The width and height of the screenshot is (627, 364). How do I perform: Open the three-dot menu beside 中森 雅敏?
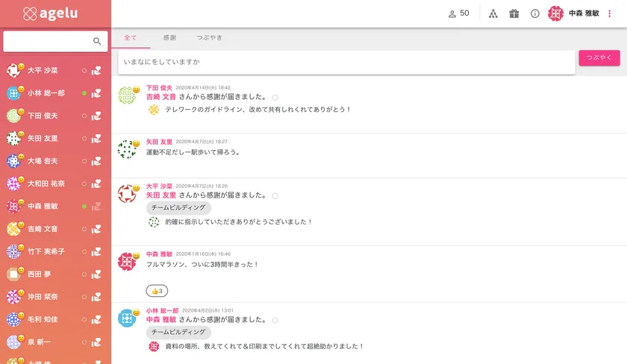(x=610, y=13)
